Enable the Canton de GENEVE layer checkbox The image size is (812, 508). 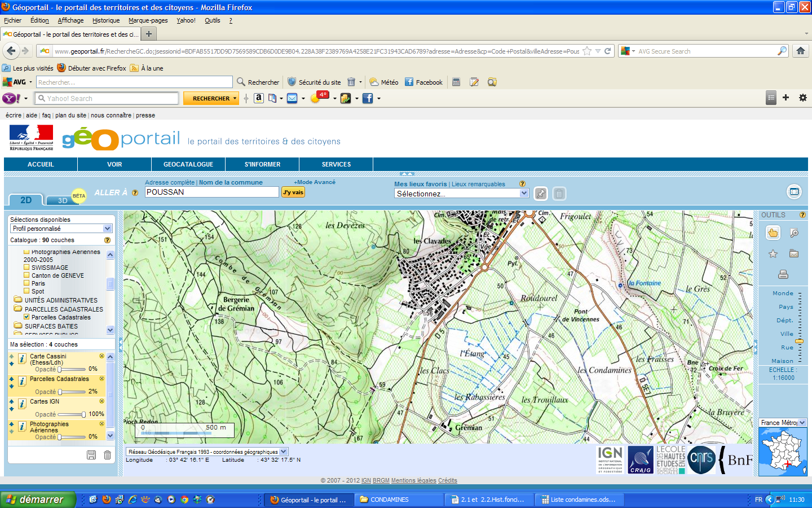tap(27, 275)
